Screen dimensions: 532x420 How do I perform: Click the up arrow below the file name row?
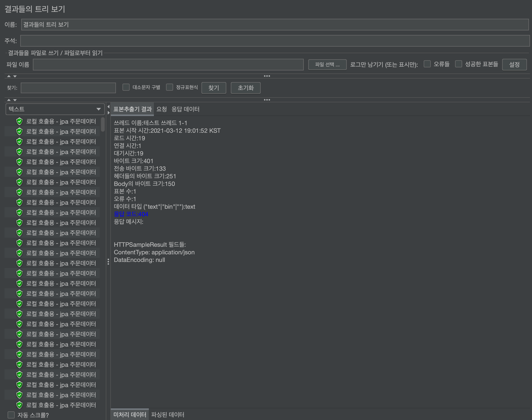tap(9, 76)
